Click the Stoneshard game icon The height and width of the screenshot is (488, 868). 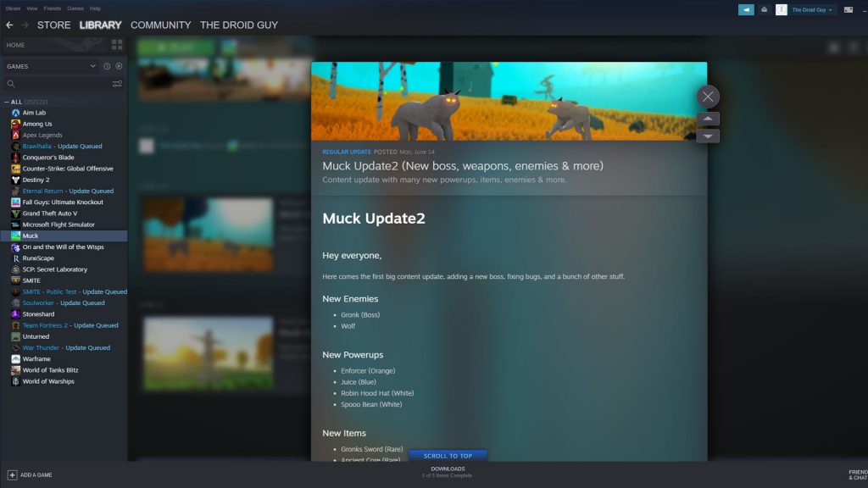pyautogui.click(x=15, y=313)
